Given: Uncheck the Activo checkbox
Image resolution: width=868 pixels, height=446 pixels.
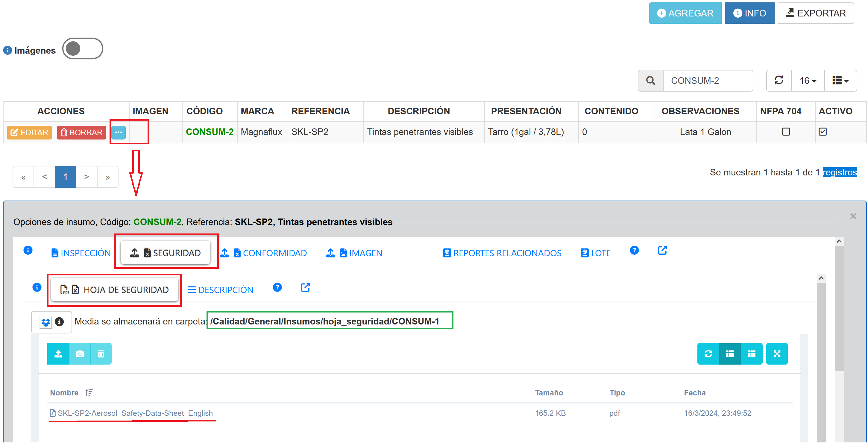Looking at the screenshot, I should pyautogui.click(x=823, y=132).
